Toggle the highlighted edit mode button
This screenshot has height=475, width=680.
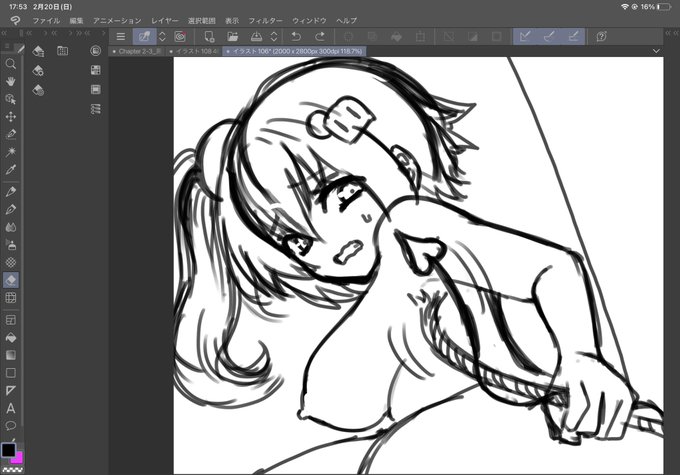[144, 36]
